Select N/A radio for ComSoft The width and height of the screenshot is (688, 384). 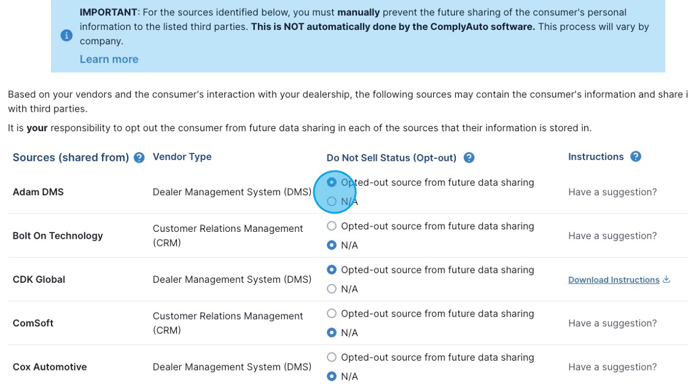[332, 333]
